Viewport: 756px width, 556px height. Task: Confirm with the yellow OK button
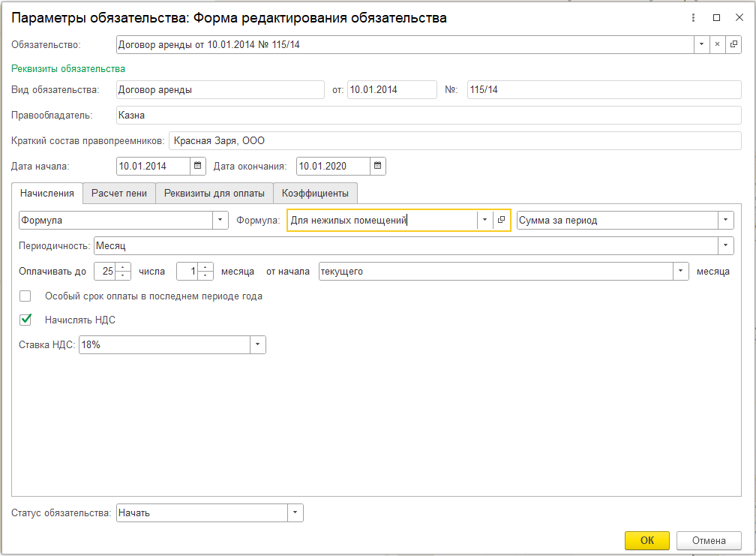647,540
